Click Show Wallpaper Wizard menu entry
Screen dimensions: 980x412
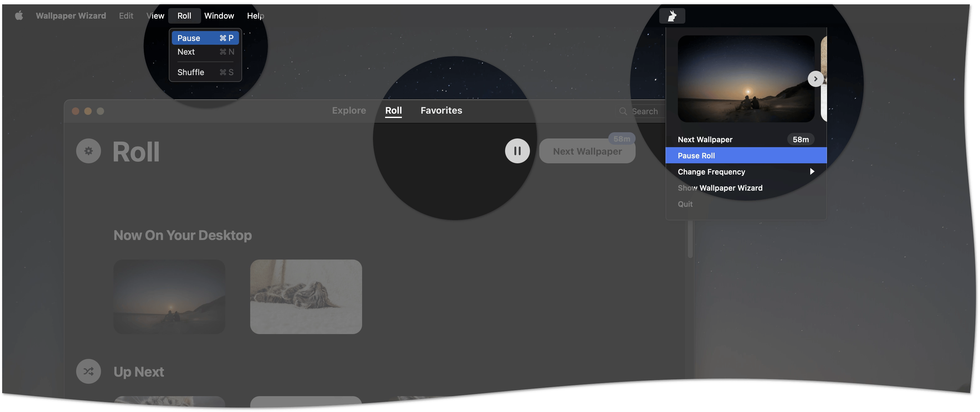[x=720, y=188]
